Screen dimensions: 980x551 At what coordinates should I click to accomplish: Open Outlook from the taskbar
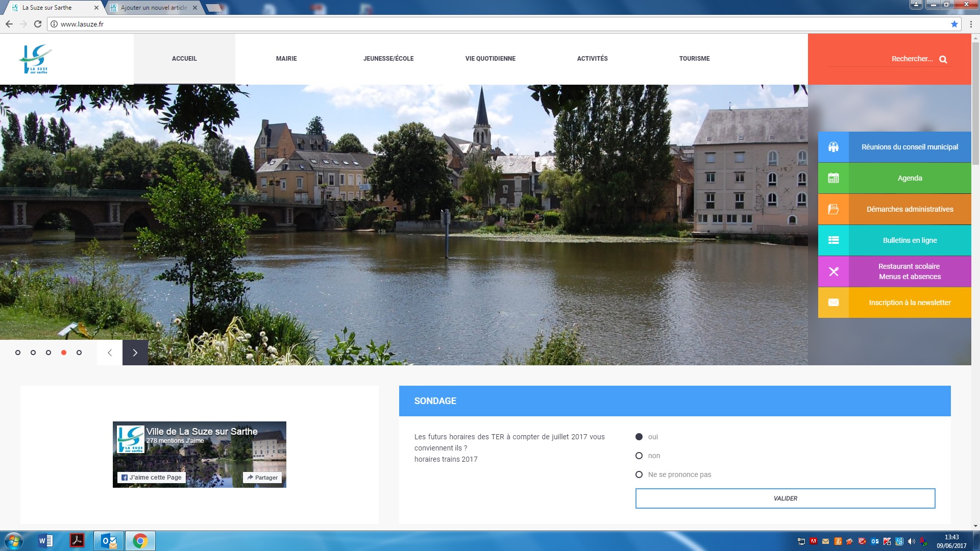click(x=109, y=541)
